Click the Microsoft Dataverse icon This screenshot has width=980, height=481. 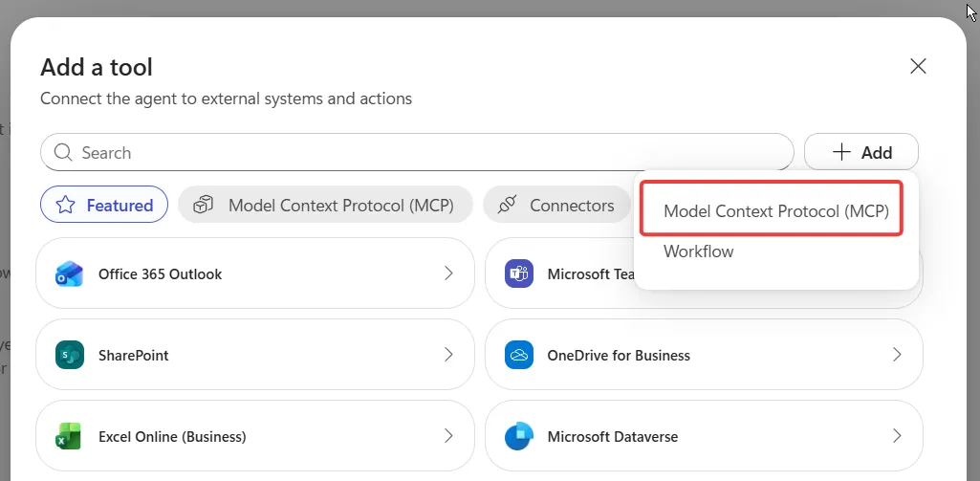pyautogui.click(x=519, y=436)
